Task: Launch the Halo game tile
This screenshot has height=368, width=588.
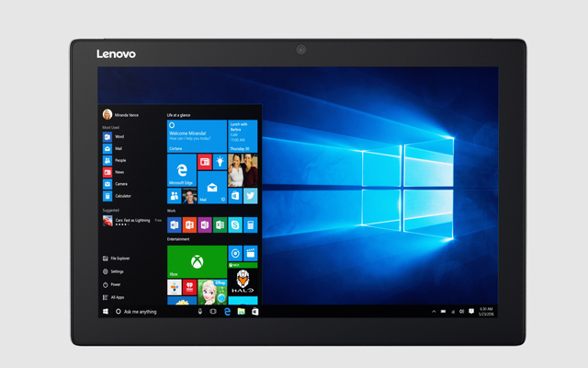Action: [243, 279]
